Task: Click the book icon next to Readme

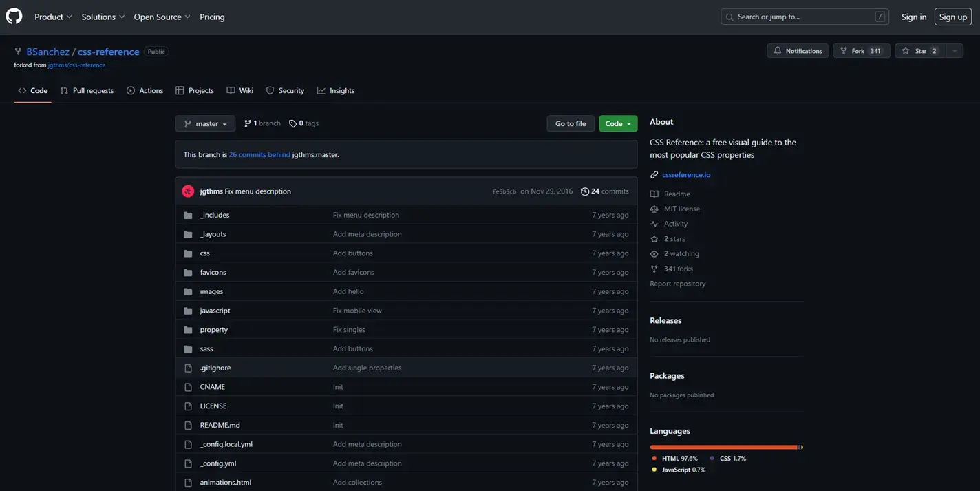Action: click(x=654, y=194)
